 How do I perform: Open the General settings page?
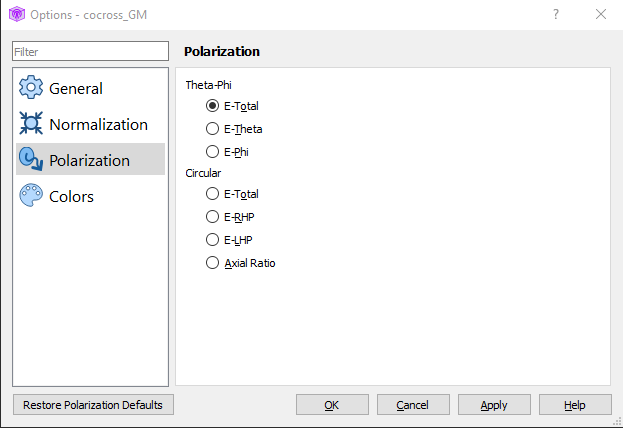pos(76,88)
